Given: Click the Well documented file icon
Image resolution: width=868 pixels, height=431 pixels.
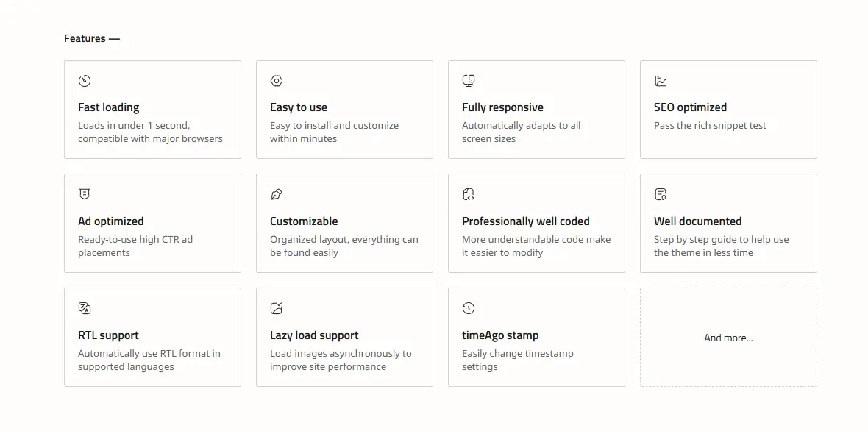Looking at the screenshot, I should (661, 194).
